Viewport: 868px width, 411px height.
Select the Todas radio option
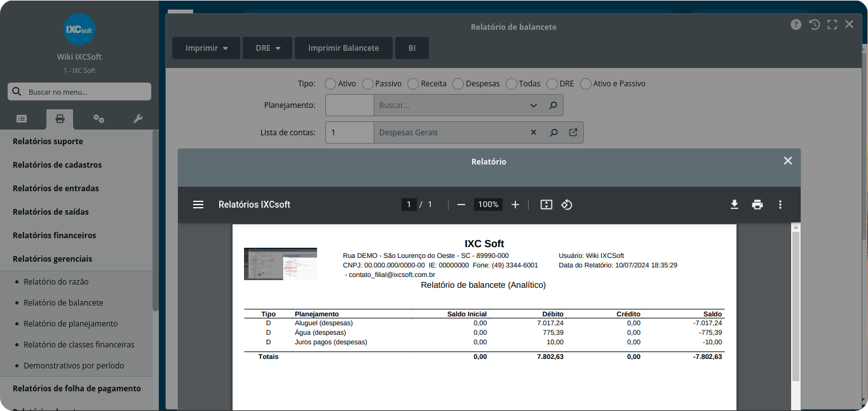click(511, 84)
